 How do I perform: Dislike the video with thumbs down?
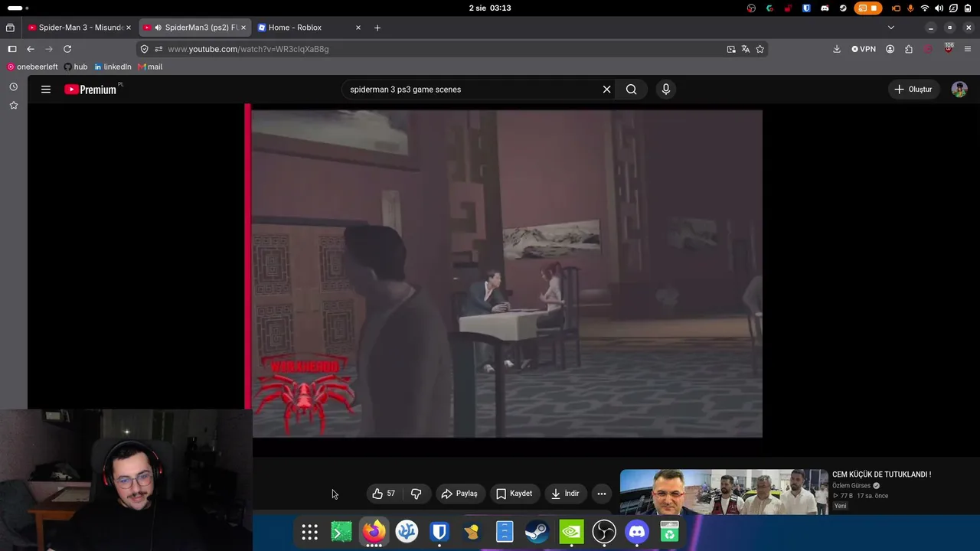click(416, 494)
